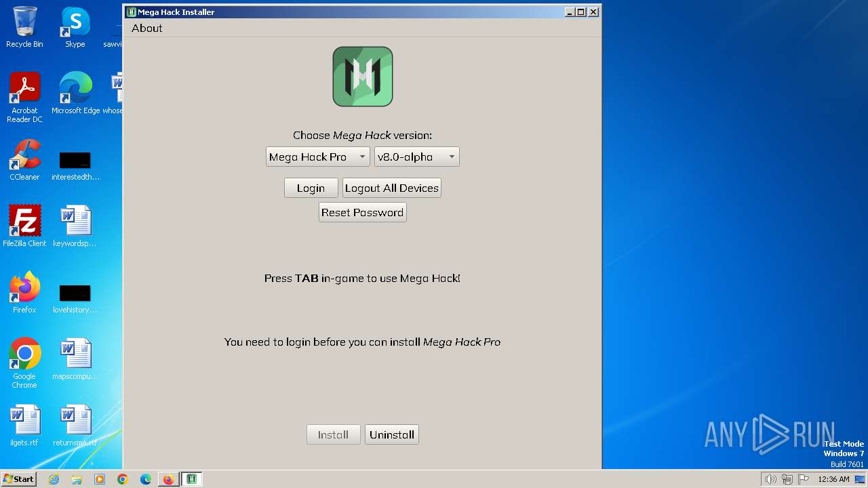868x488 pixels.
Task: Click Logout All Devices button
Action: pos(392,188)
